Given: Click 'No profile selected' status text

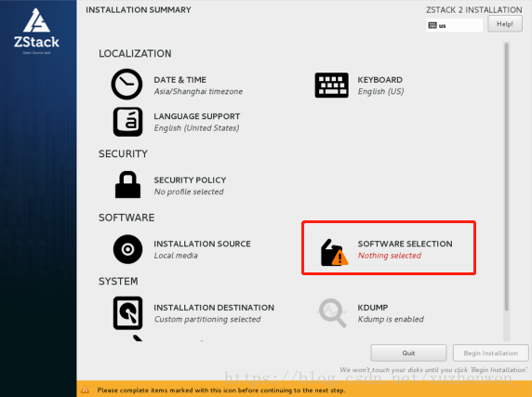Looking at the screenshot, I should pyautogui.click(x=189, y=192).
